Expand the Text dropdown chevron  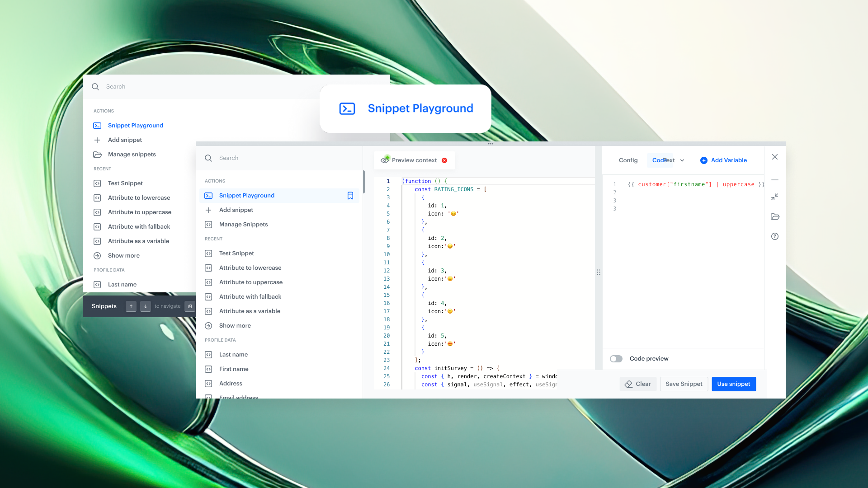[x=682, y=160]
